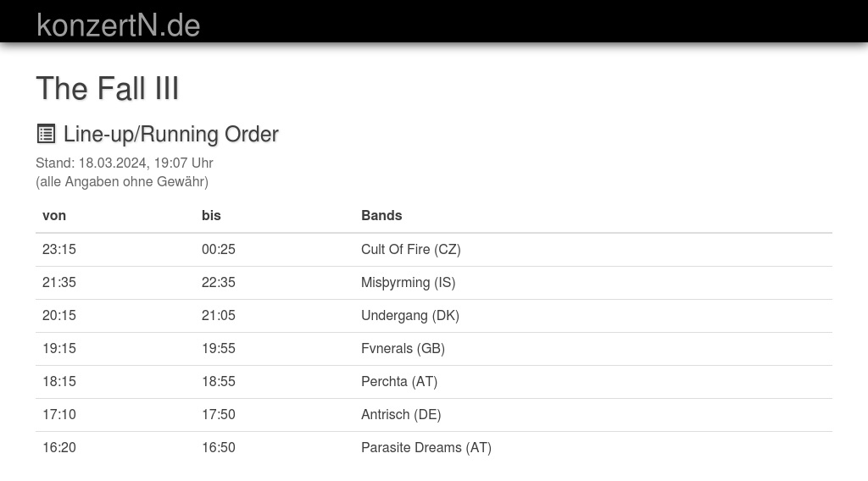
Task: Select the Misþyrming (IS) band entry
Action: 409,282
